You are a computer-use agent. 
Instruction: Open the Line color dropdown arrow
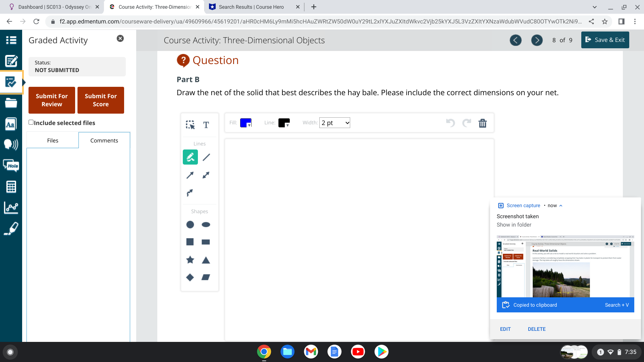click(x=288, y=125)
